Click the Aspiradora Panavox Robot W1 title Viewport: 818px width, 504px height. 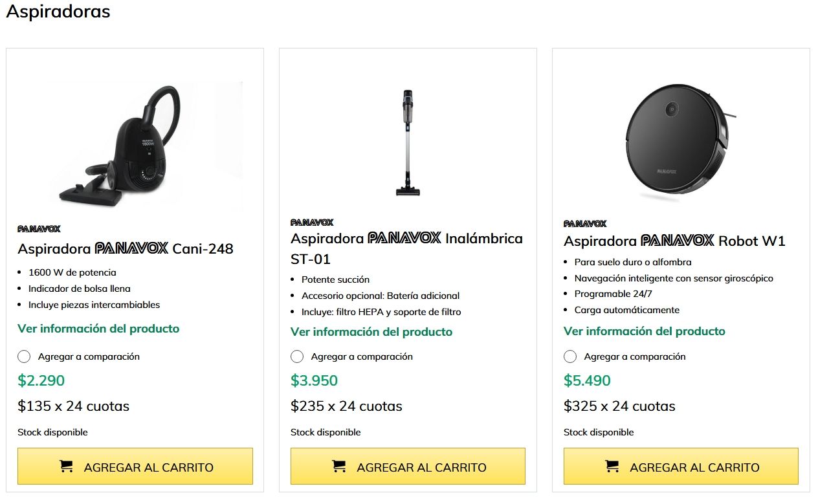[674, 241]
